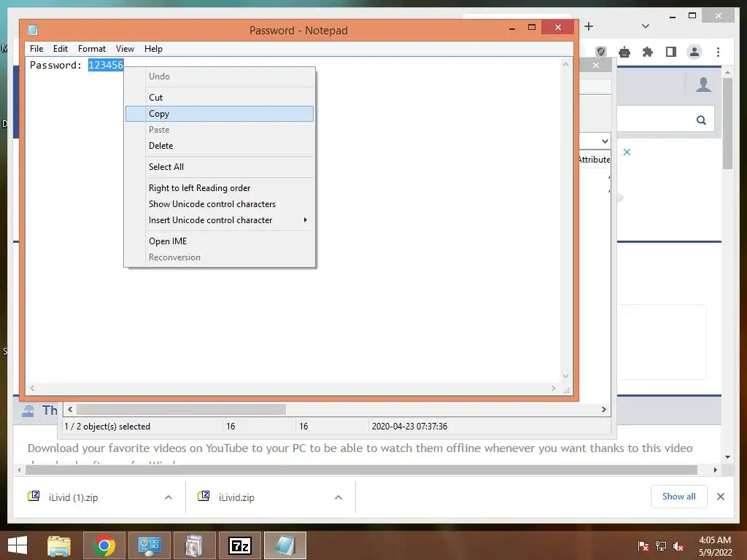Viewport: 747px width, 560px height.
Task: Click the website user account icon
Action: pos(703,85)
